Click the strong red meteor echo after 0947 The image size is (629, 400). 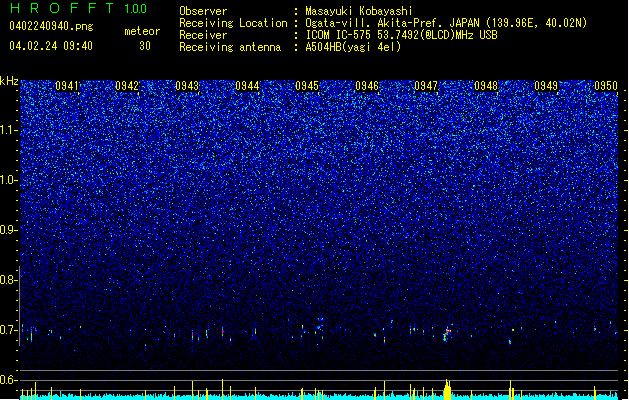pyautogui.click(x=447, y=333)
